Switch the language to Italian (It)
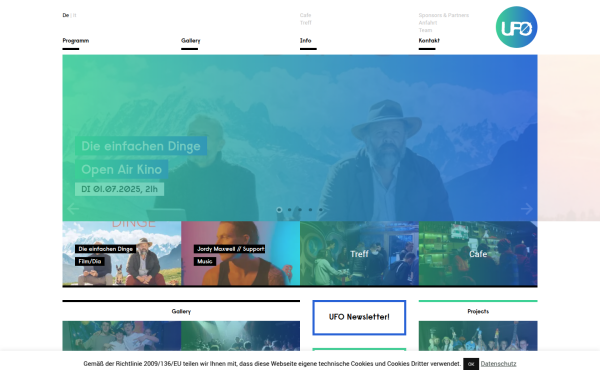The width and height of the screenshot is (600, 375). pos(74,15)
